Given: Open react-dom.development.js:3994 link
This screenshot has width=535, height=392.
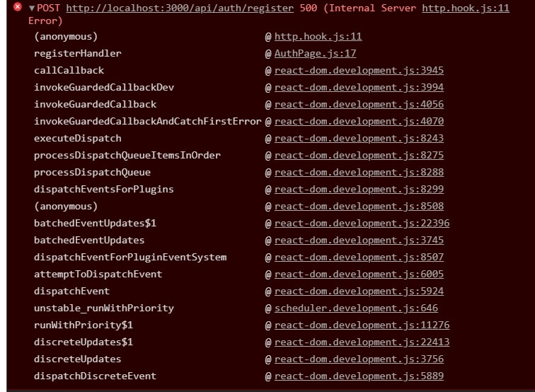Looking at the screenshot, I should point(359,87).
